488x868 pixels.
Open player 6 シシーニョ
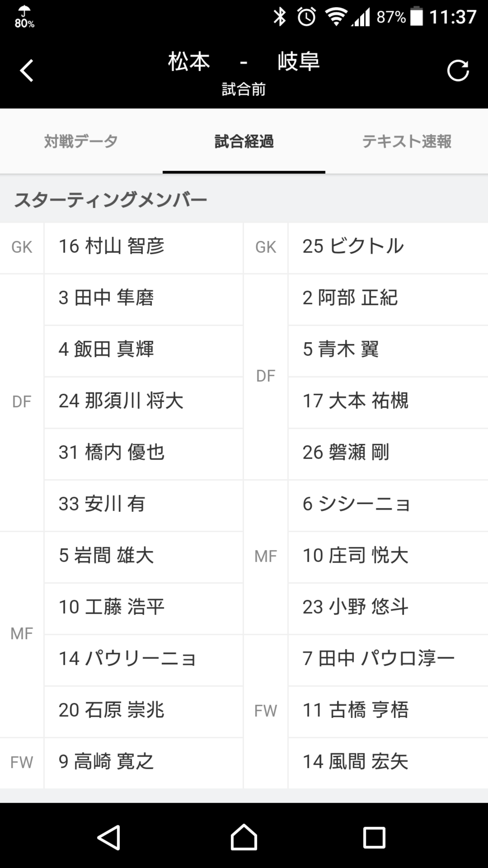356,504
